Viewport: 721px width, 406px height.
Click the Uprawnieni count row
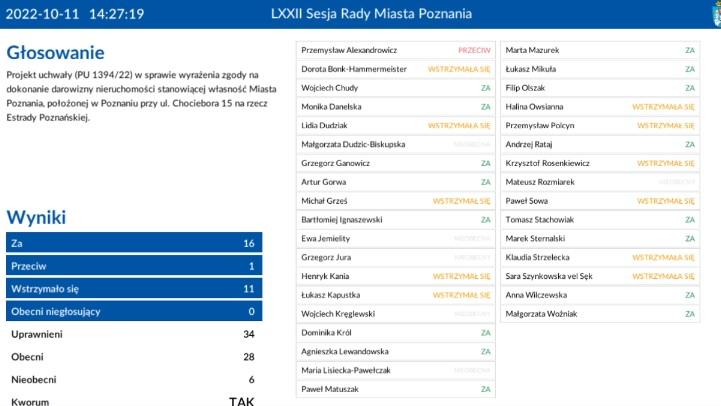click(134, 334)
